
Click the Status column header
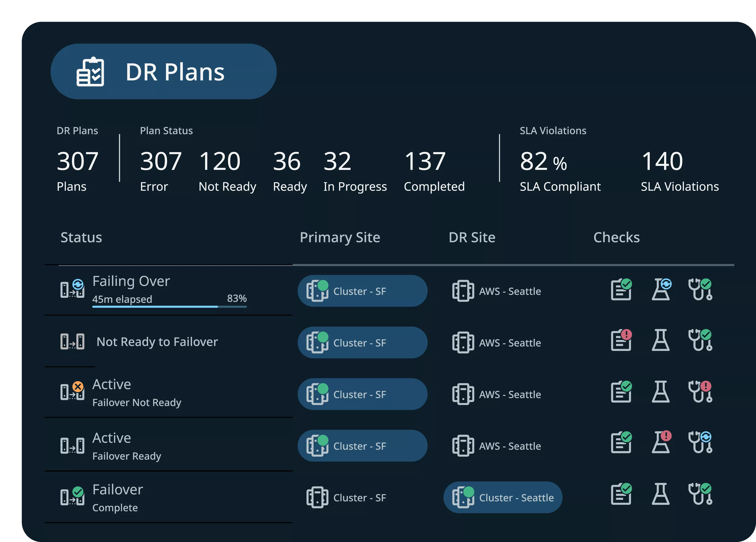[x=81, y=238]
